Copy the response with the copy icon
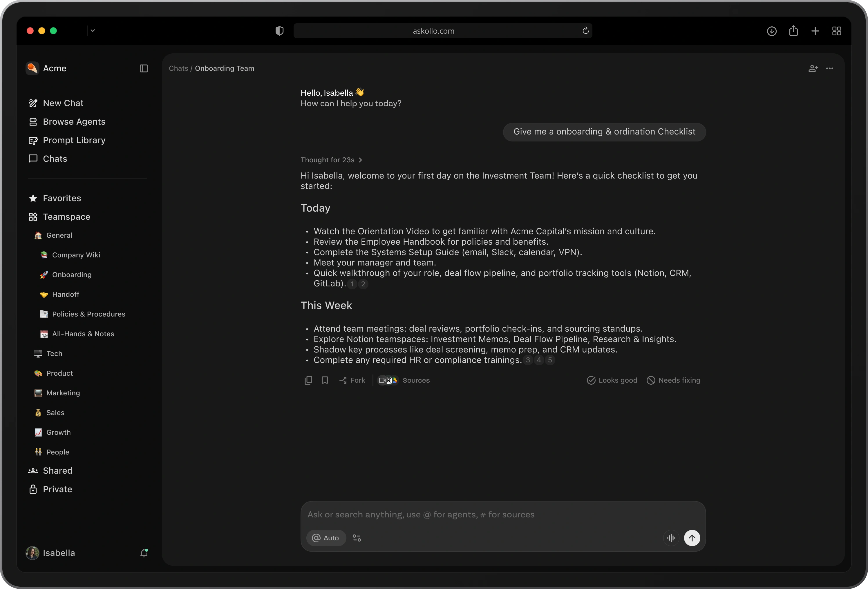This screenshot has width=868, height=589. pyautogui.click(x=308, y=380)
